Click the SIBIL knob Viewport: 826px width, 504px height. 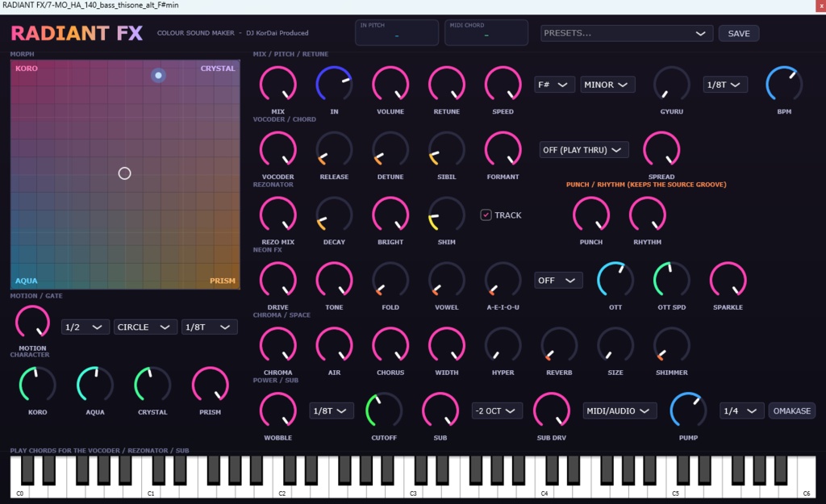(x=447, y=149)
